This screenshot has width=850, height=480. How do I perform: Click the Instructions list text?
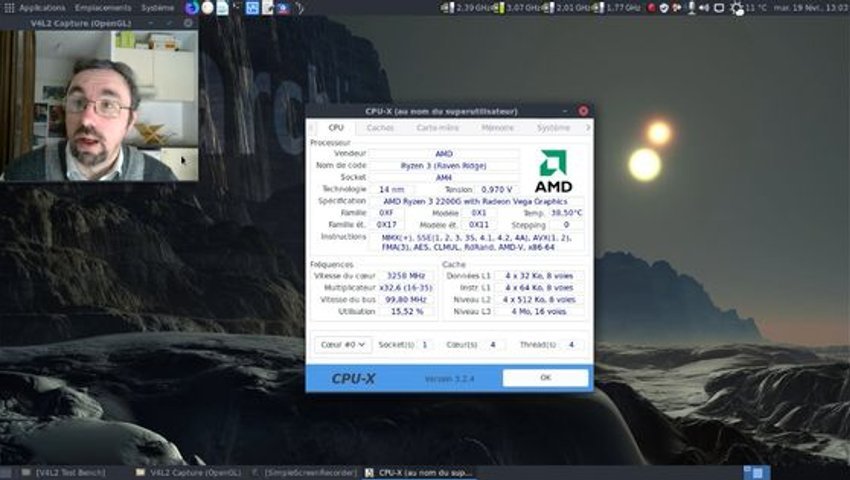tap(475, 242)
